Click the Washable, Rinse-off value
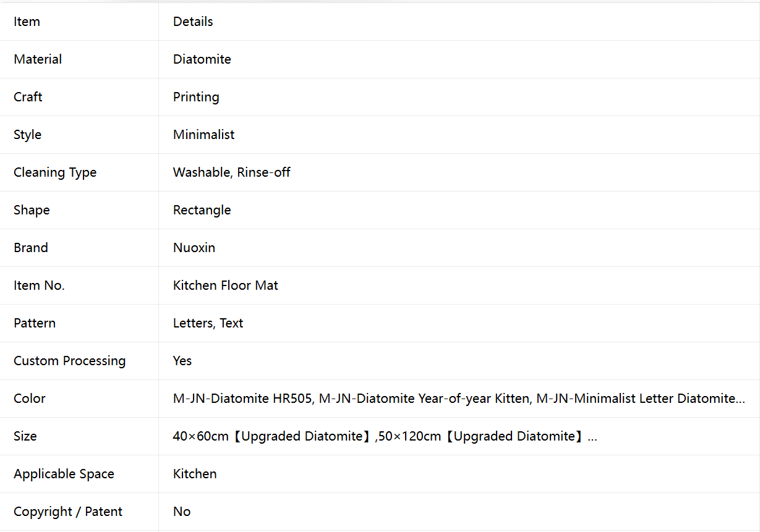This screenshot has width=760, height=532. click(231, 172)
